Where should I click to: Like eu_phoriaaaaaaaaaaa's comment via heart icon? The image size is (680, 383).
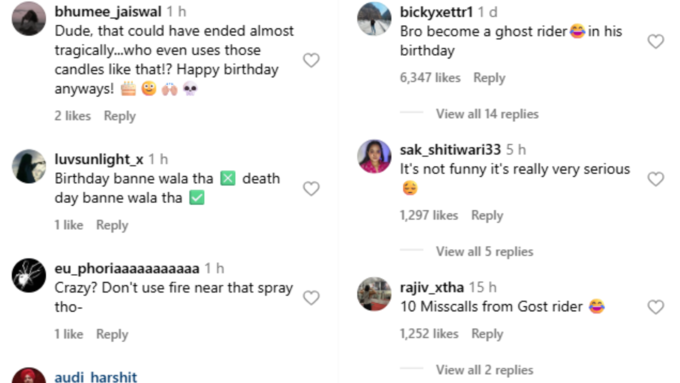click(311, 298)
